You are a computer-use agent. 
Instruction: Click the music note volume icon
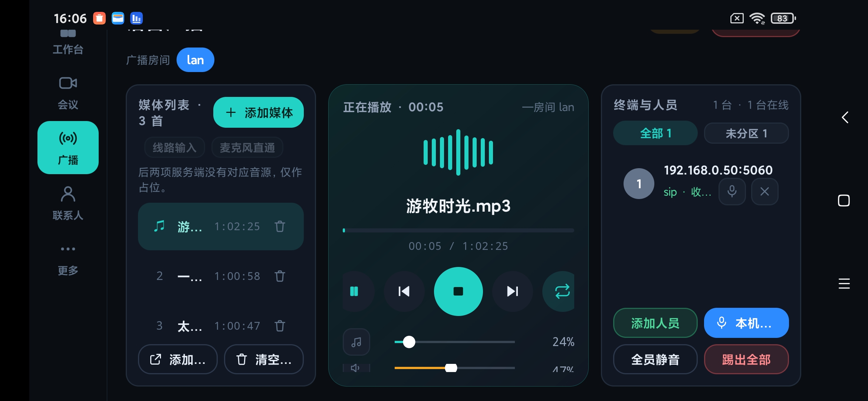(x=356, y=342)
